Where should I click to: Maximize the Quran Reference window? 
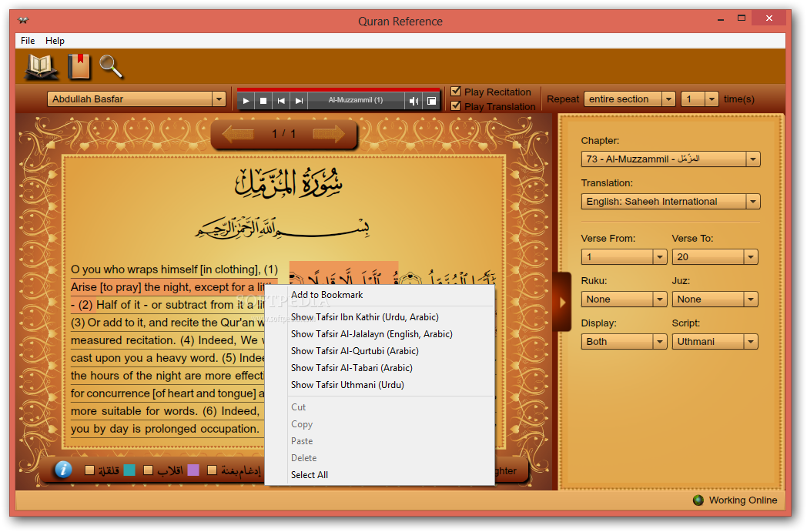click(x=741, y=18)
